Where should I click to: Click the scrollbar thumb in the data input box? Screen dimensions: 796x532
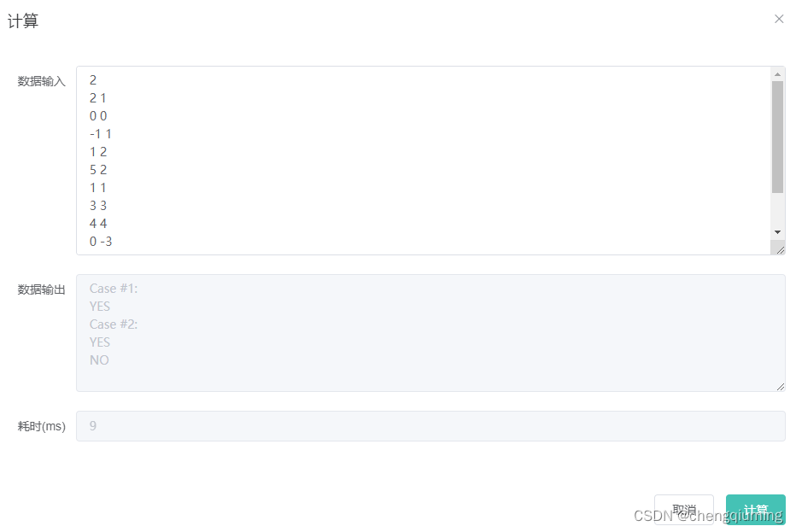pyautogui.click(x=777, y=137)
